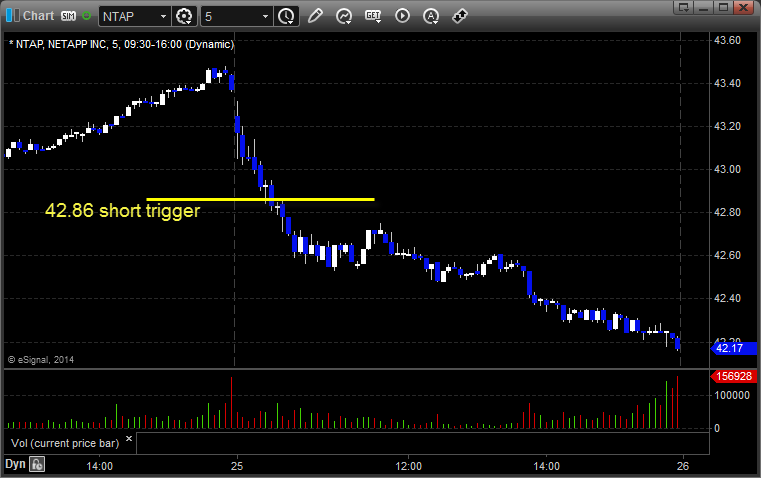Click the 42.40 price axis label
This screenshot has height=478, width=761.
tap(728, 298)
